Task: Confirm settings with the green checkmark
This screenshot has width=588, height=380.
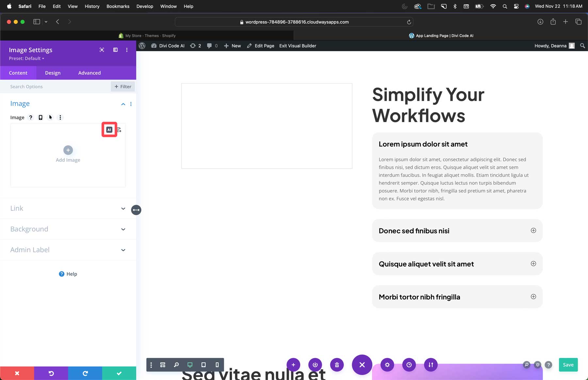Action: click(x=119, y=373)
